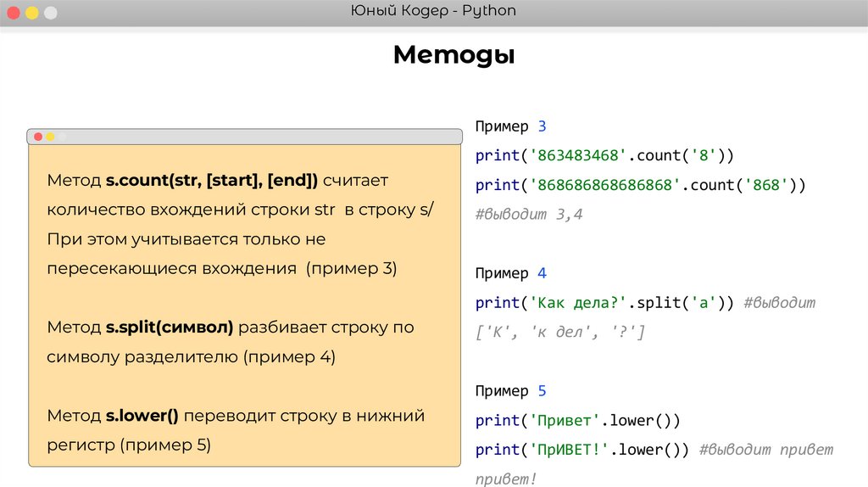The image size is (868, 487).
Task: Click the small gray dot on the note panel
Action: (62, 136)
